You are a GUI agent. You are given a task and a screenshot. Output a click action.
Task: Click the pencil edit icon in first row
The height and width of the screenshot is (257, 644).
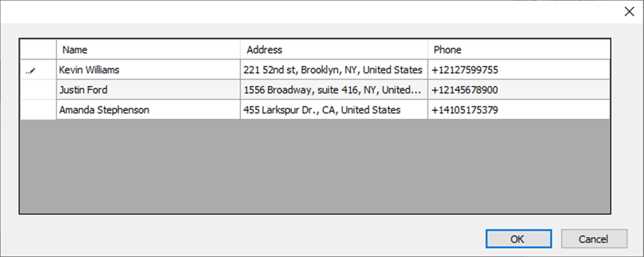[31, 71]
